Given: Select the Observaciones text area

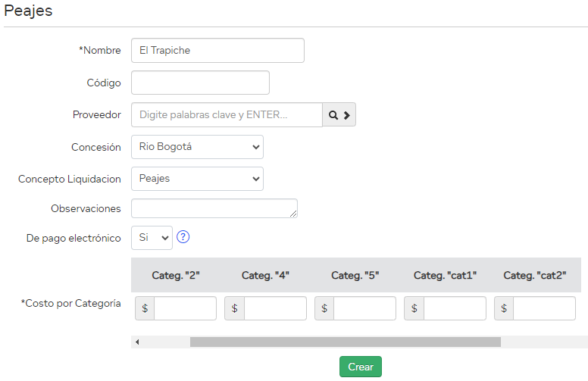Looking at the screenshot, I should (214, 208).
